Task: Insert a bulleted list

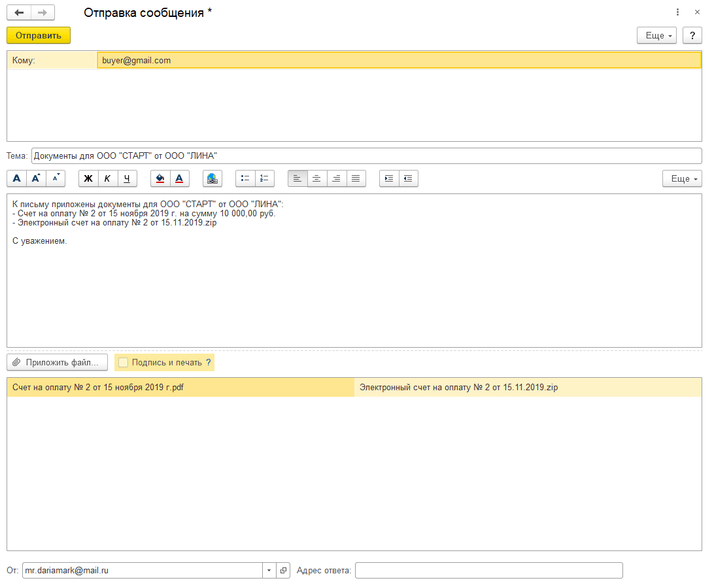Action: [245, 179]
